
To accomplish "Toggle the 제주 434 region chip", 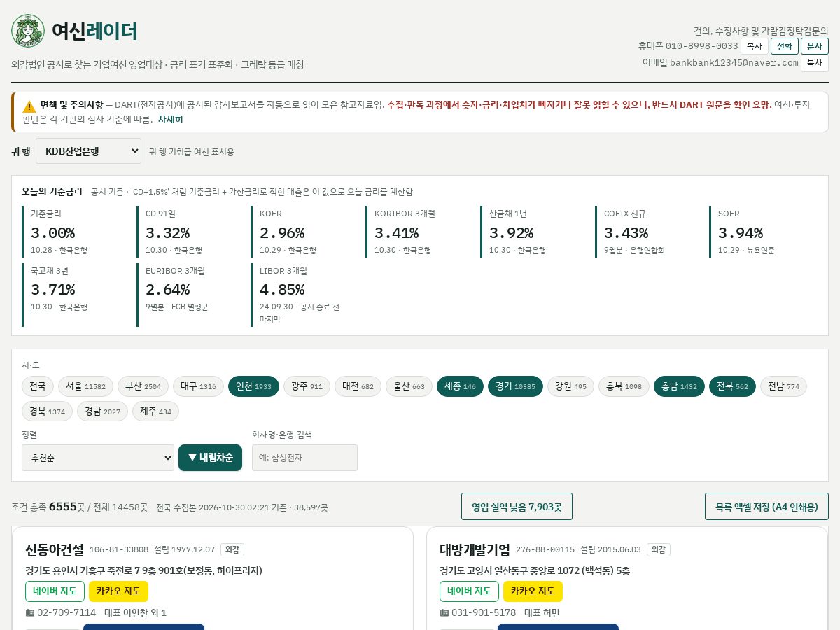I will tap(155, 412).
